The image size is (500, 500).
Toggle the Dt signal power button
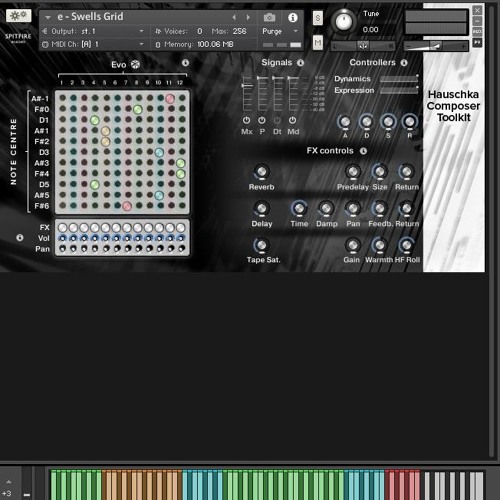[x=277, y=120]
